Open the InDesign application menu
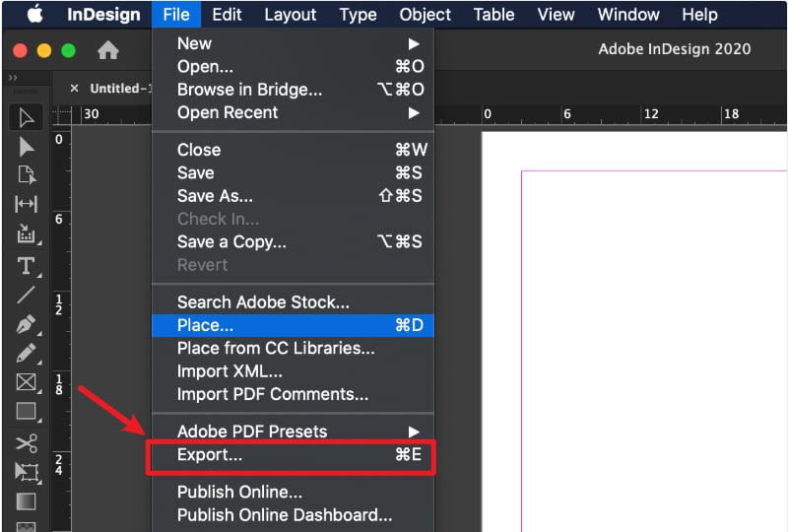 pos(103,14)
